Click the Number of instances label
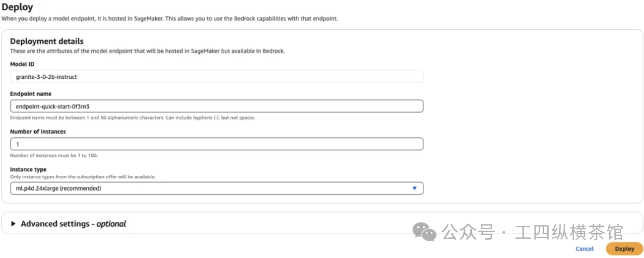Viewport: 644px width, 258px height. (x=38, y=132)
